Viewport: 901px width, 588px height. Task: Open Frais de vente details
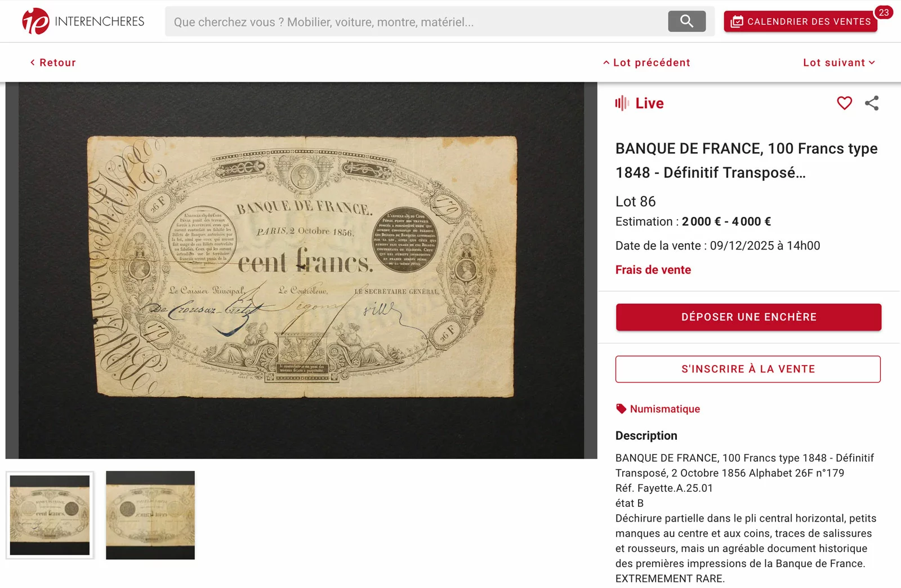click(653, 270)
